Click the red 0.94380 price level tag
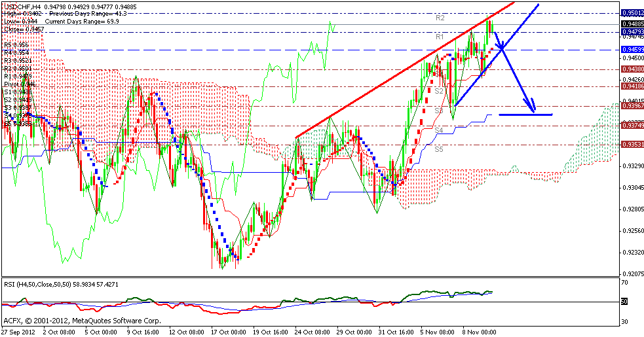This screenshot has height=337, width=644. (x=632, y=69)
